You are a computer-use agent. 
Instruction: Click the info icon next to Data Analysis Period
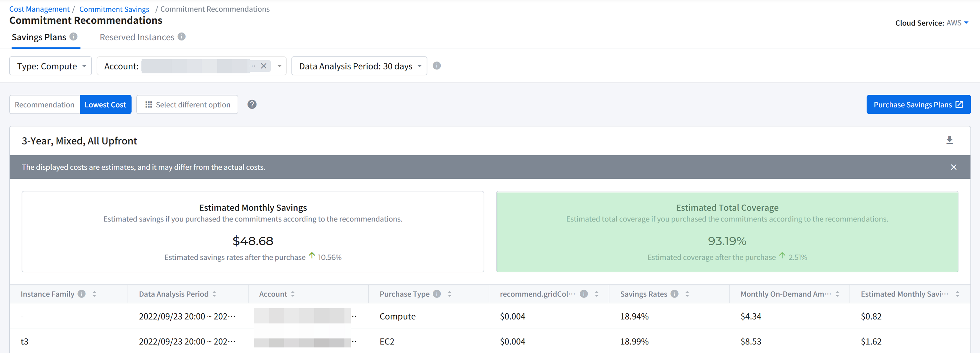pyautogui.click(x=437, y=66)
